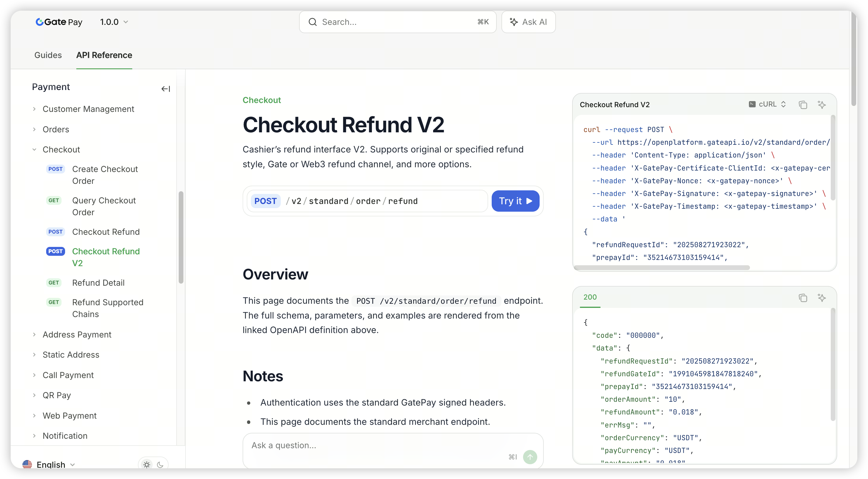Viewport: 868px width, 479px height.
Task: Open the Refund Detail page
Action: click(x=99, y=282)
